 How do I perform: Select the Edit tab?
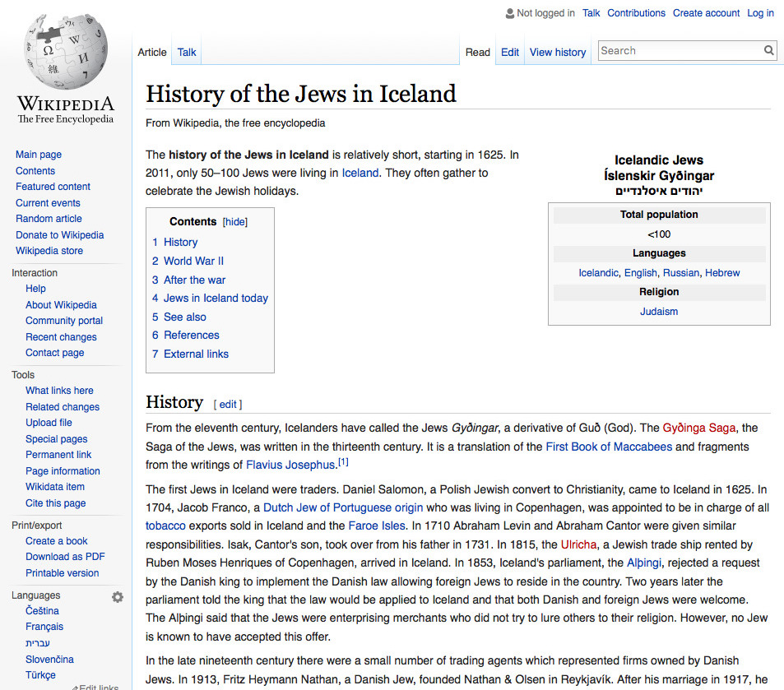[x=509, y=51]
